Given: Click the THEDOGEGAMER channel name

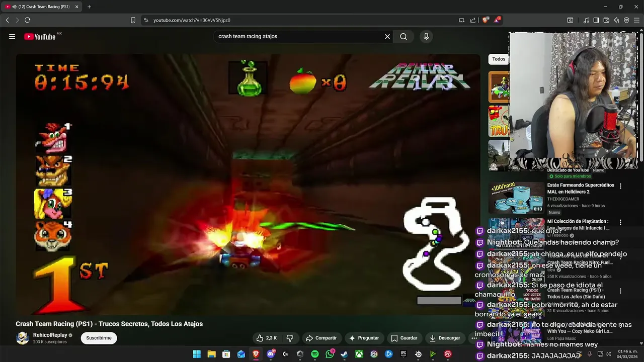Looking at the screenshot, I should [563, 199].
